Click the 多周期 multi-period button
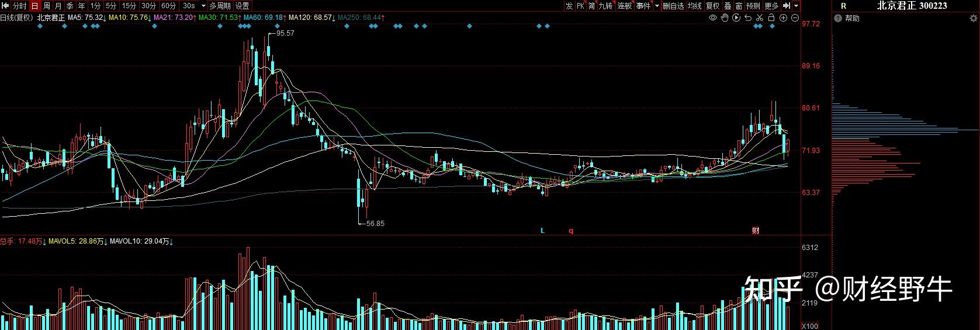This screenshot has height=330, width=980. pos(220,6)
